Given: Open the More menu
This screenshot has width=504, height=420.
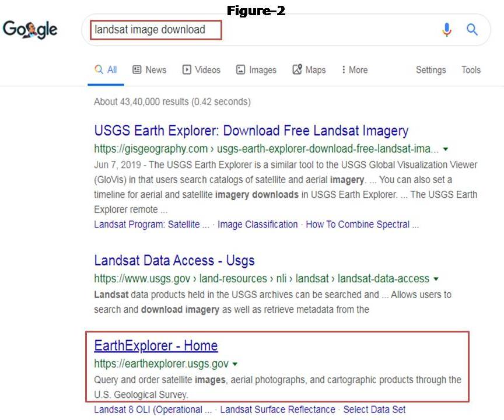Looking at the screenshot, I should pyautogui.click(x=355, y=70).
